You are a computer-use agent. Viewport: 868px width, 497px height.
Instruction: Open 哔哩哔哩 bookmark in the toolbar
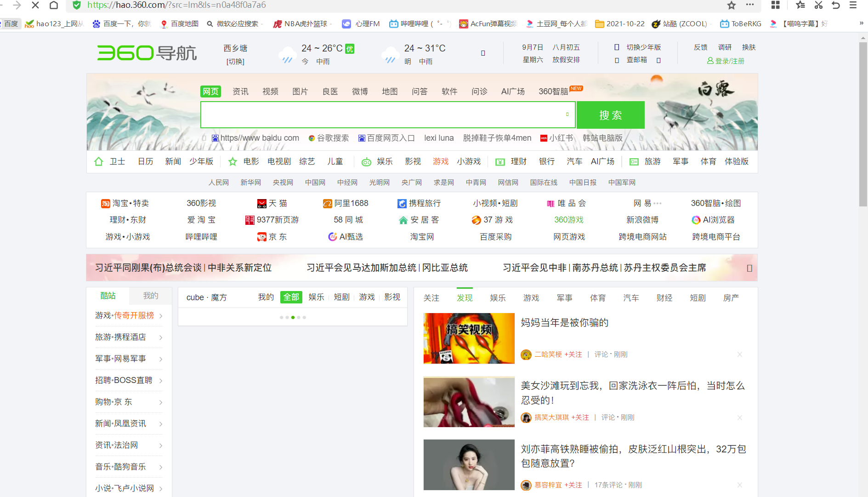(410, 23)
